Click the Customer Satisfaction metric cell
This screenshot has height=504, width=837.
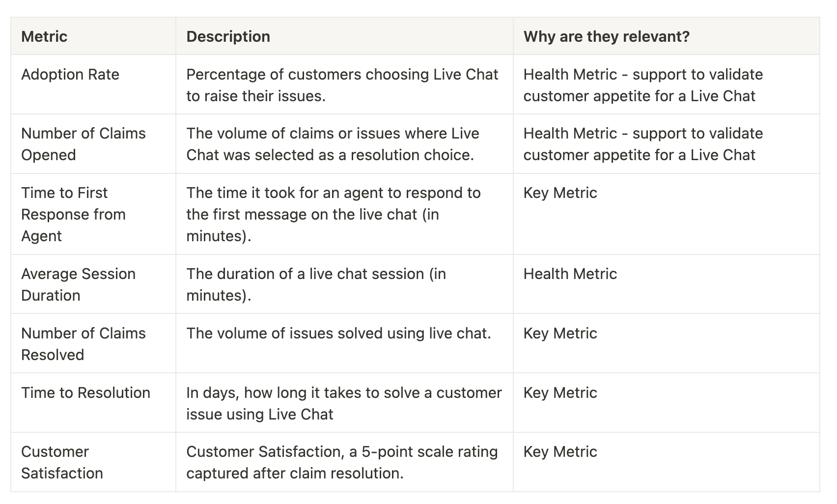93,462
